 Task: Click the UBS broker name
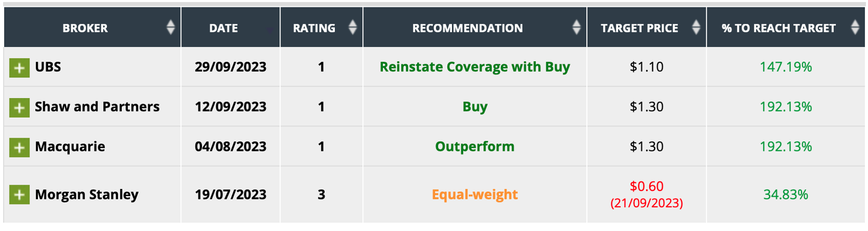(48, 67)
